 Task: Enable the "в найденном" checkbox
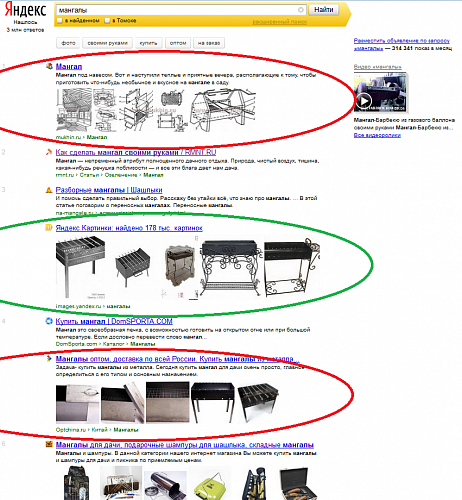pos(60,21)
